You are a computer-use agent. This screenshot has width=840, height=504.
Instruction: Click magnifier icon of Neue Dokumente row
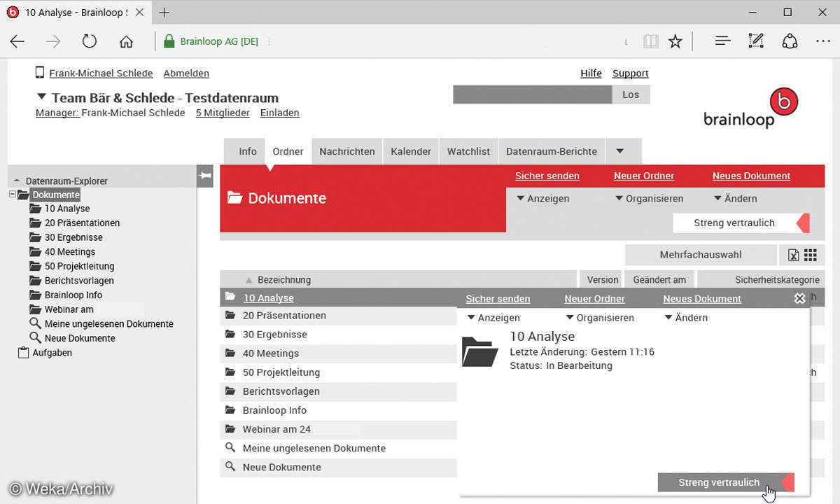point(230,467)
